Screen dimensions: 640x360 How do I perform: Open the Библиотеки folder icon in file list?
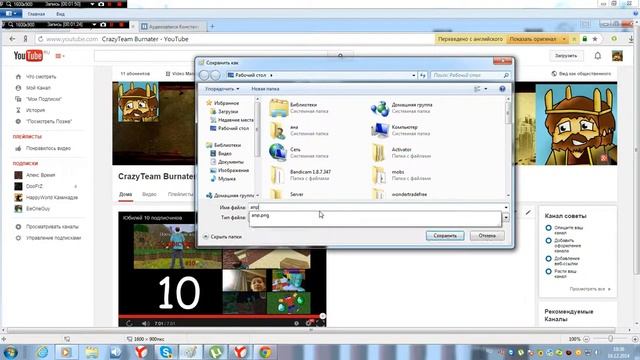279,108
